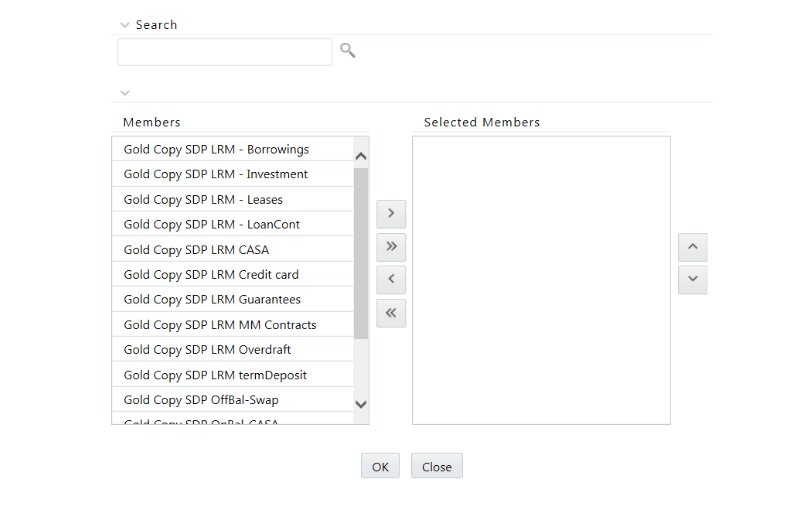Select Gold Copy SDP LRM MM Contracts
The height and width of the screenshot is (513, 797).
pos(232,325)
